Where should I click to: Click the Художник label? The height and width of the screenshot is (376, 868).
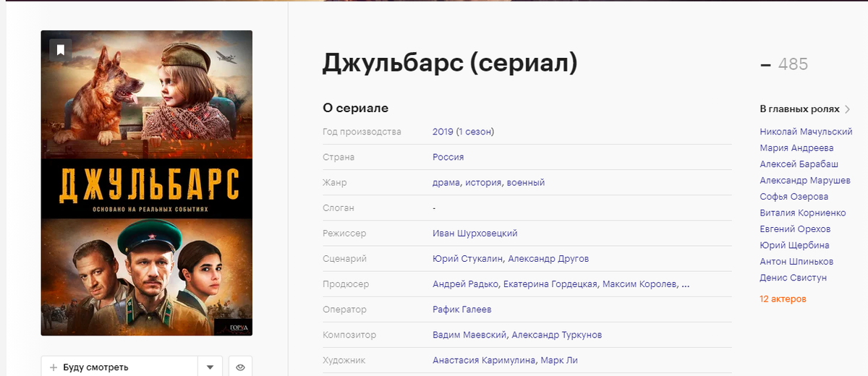345,360
